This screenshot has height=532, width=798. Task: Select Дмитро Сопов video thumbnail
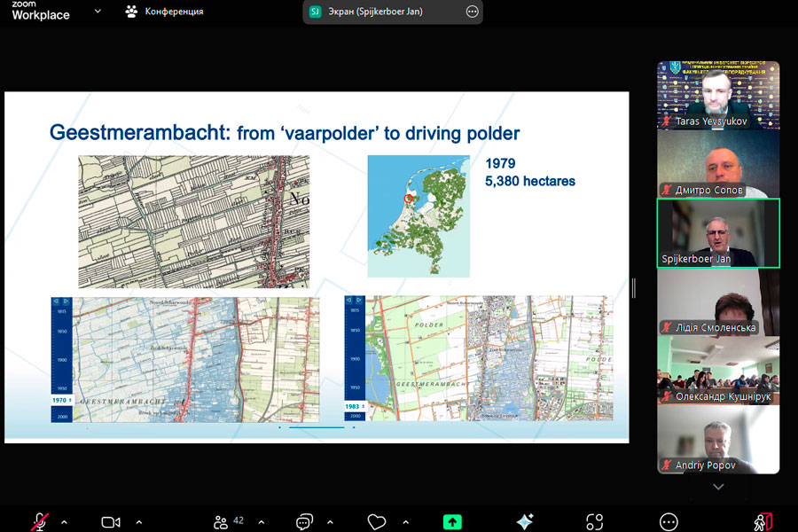[718, 164]
